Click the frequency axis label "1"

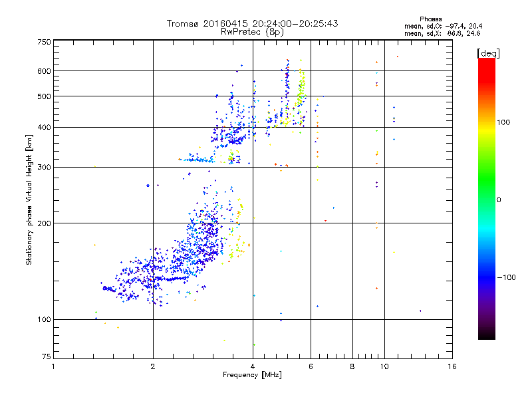point(53,367)
